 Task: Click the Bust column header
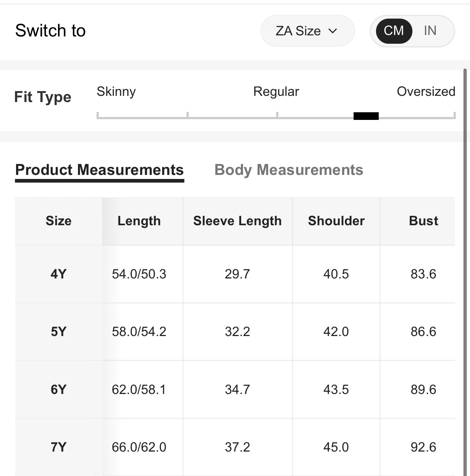(x=423, y=221)
